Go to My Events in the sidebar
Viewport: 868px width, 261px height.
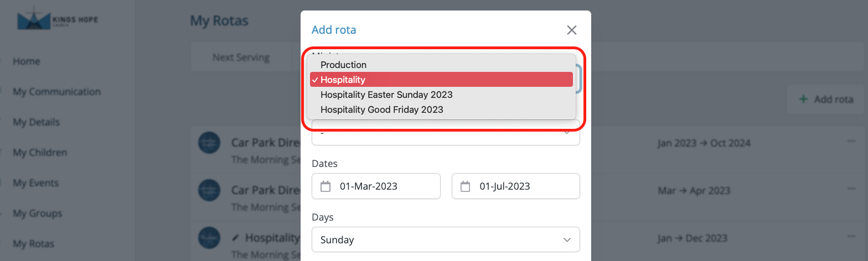[x=35, y=183]
